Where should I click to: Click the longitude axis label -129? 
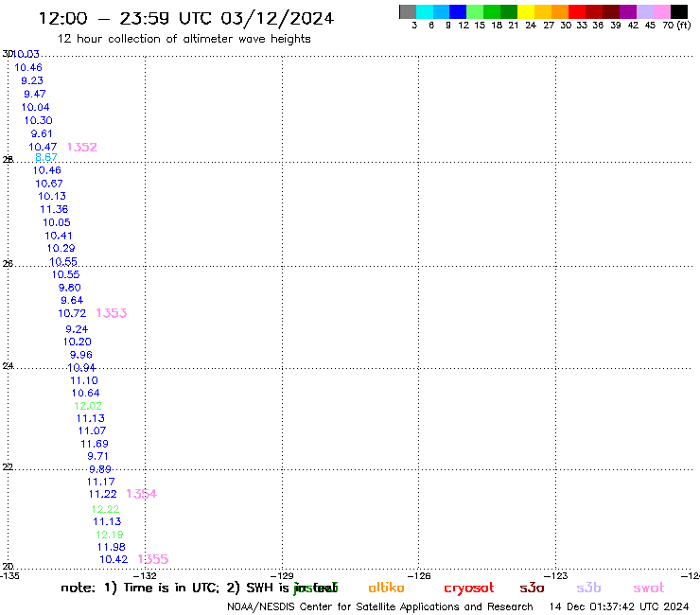[282, 576]
